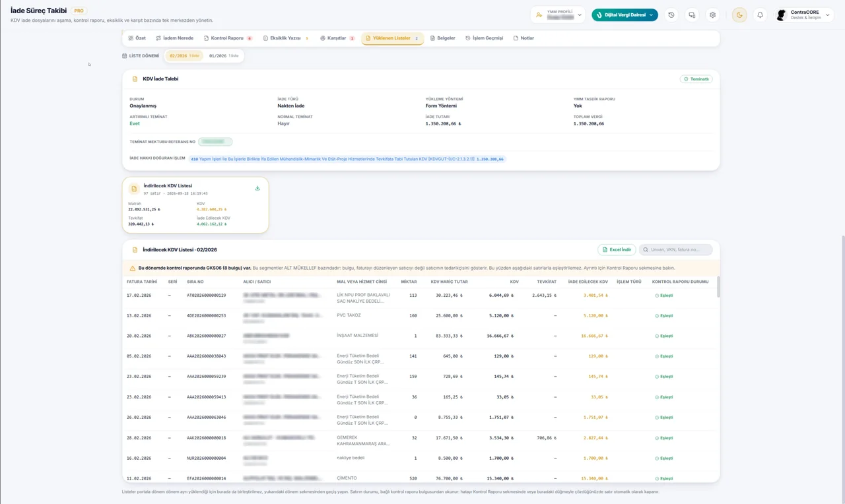Go to the Eksiklik Yazısı tab
This screenshot has width=845, height=504.
[286, 38]
